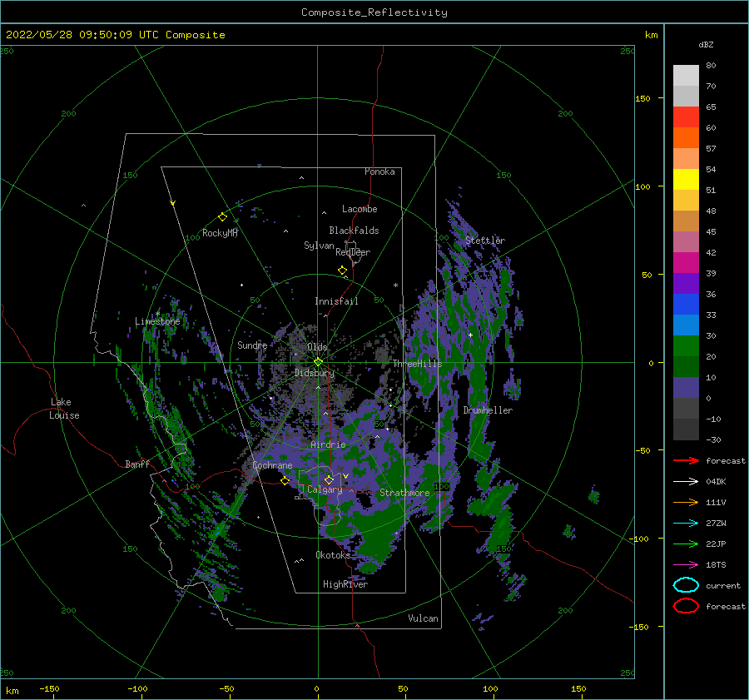Click the magenta 18TS arrow legend icon
The height and width of the screenshot is (700, 749).
click(x=686, y=565)
